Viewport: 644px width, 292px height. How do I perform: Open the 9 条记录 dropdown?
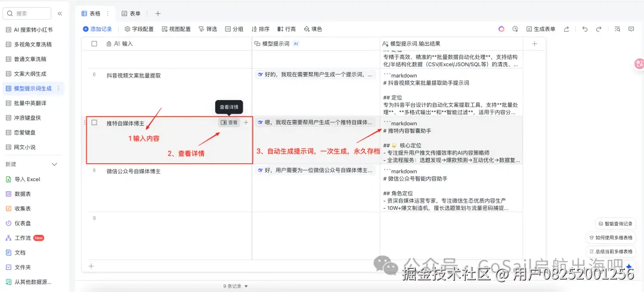[236, 286]
